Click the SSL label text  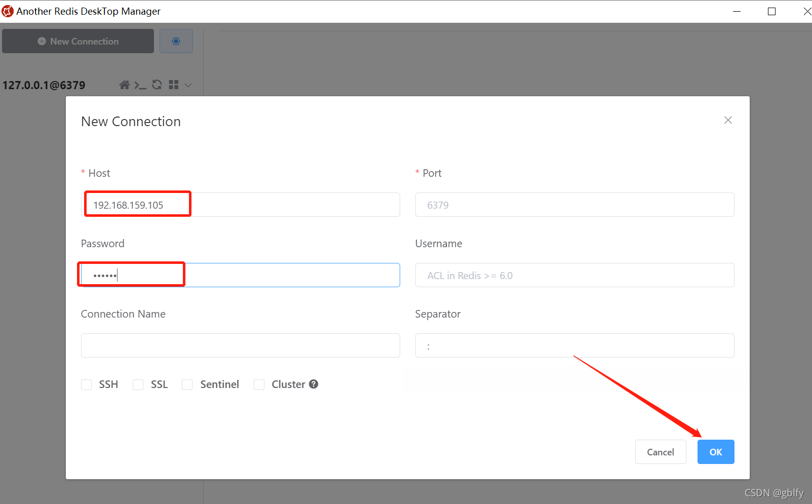click(159, 384)
